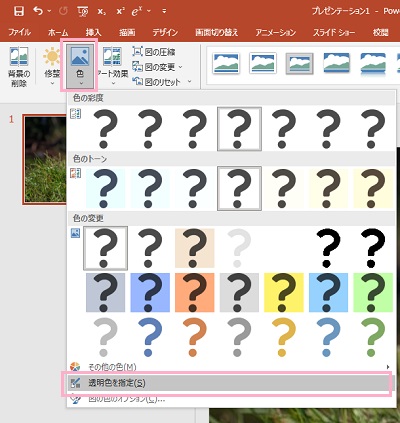Screen dimensions: 400x423
Task: Expand the アート効果 dropdown chevron
Action: 113,84
